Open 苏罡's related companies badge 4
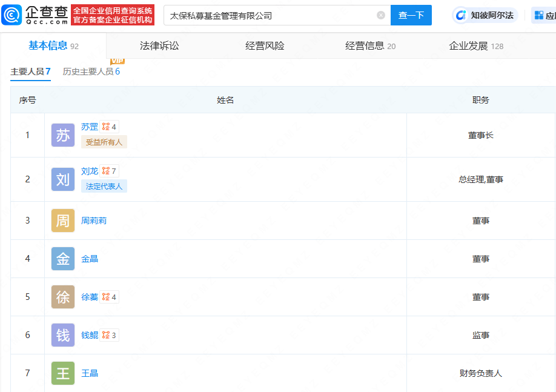Screen dimensions: 556x392 click(109, 127)
